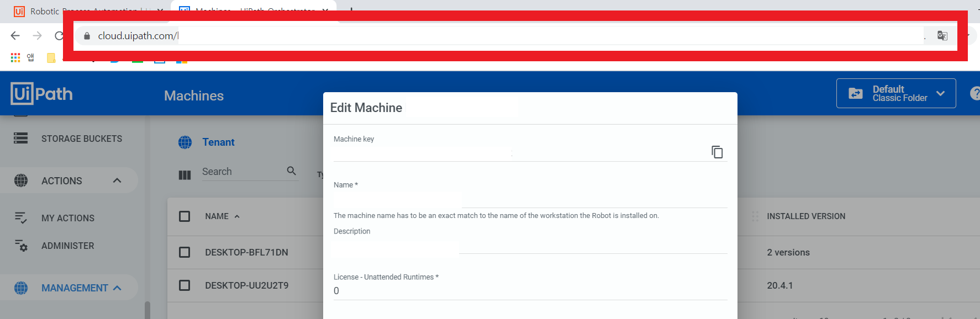The width and height of the screenshot is (980, 319).
Task: Check the DESKTOP-UU2U2T9 row checkbox
Action: coord(185,285)
